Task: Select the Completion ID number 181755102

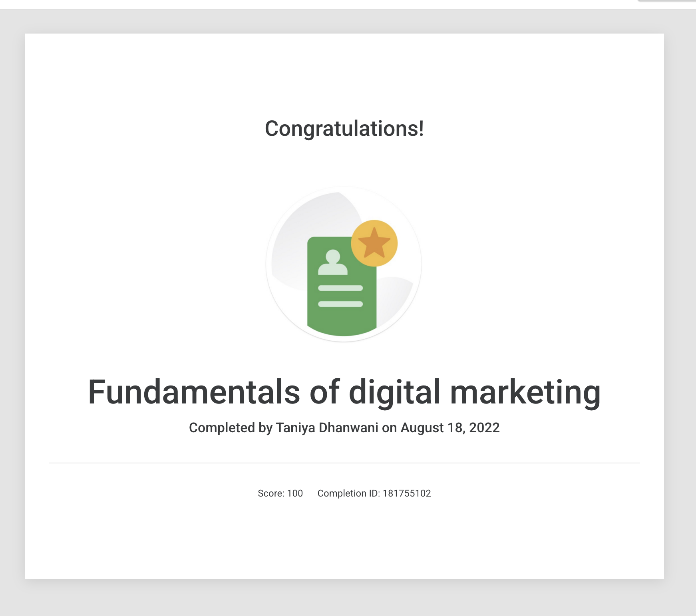Action: click(x=406, y=493)
